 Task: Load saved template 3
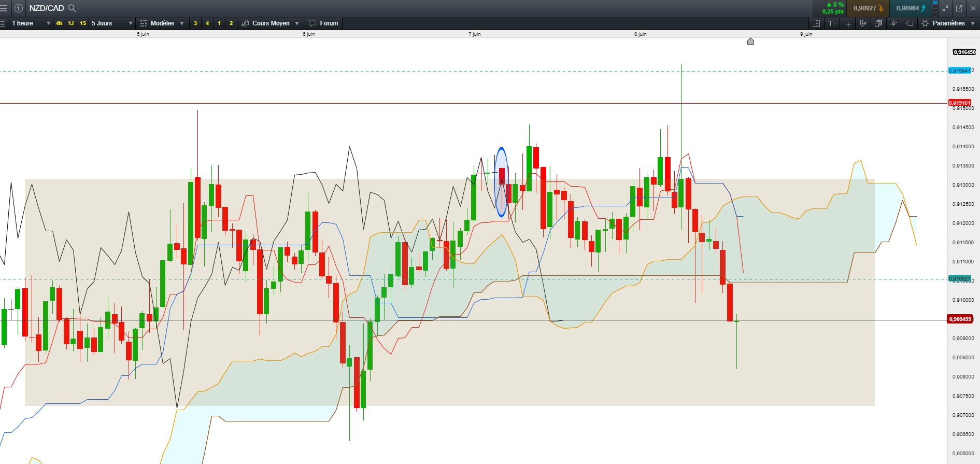coord(195,23)
